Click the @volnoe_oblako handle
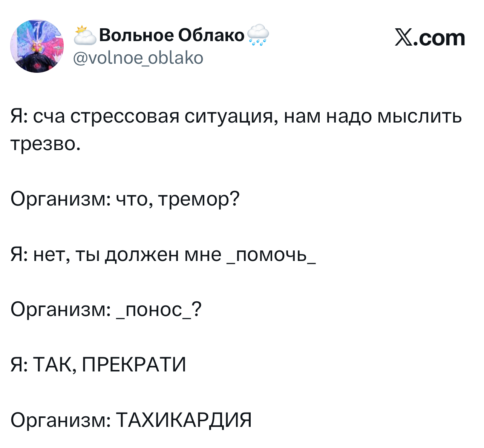This screenshot has height=448, width=484. (x=138, y=58)
